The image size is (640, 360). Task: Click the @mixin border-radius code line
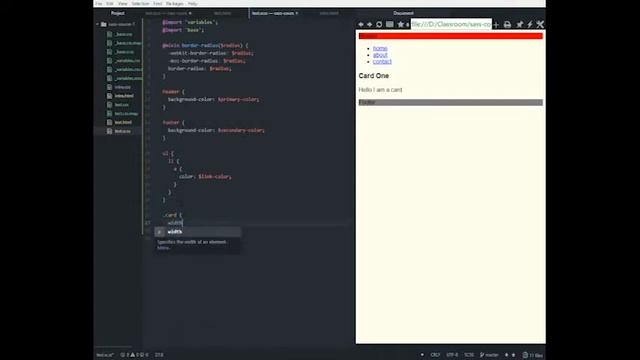[x=204, y=45]
